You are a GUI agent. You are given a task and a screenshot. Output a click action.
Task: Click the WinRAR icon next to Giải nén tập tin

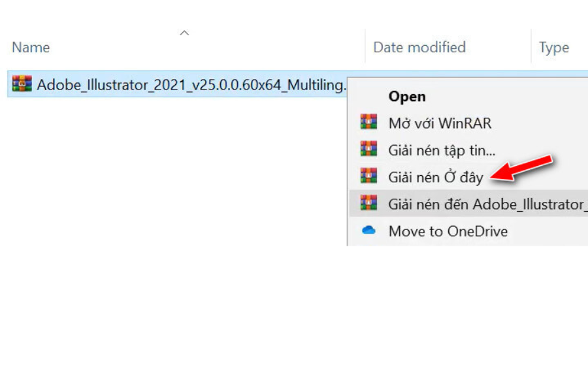368,149
